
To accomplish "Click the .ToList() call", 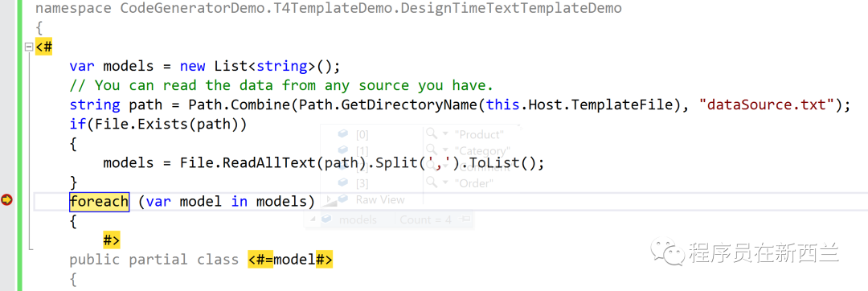I will 502,163.
